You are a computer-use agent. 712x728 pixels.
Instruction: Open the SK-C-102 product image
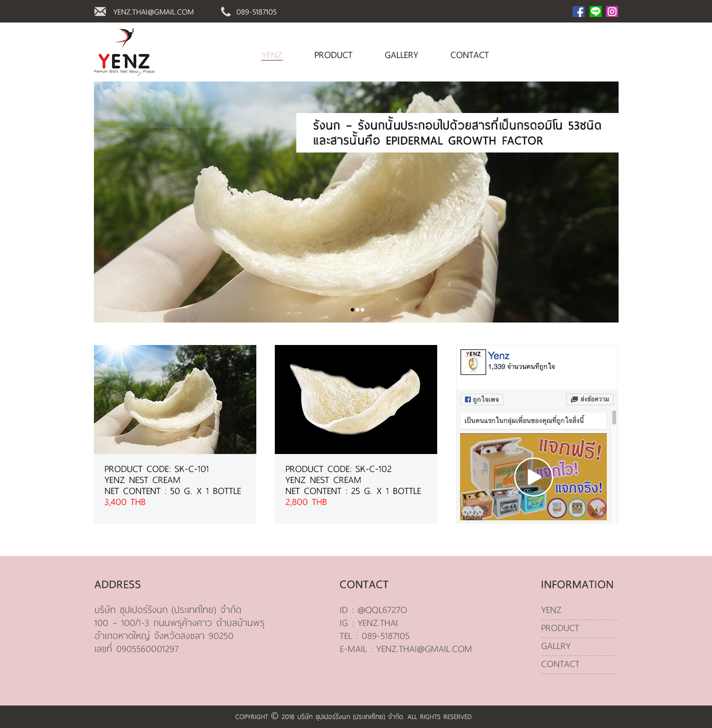click(x=356, y=399)
